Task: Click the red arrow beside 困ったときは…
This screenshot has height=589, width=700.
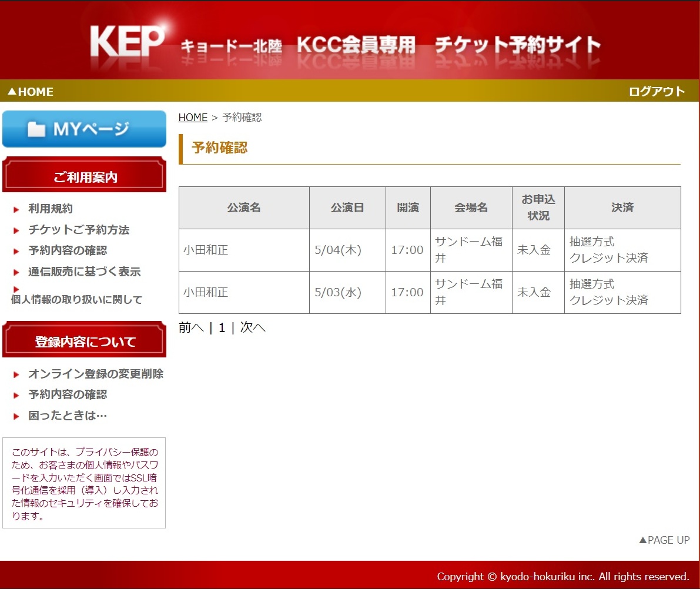Action: point(16,416)
